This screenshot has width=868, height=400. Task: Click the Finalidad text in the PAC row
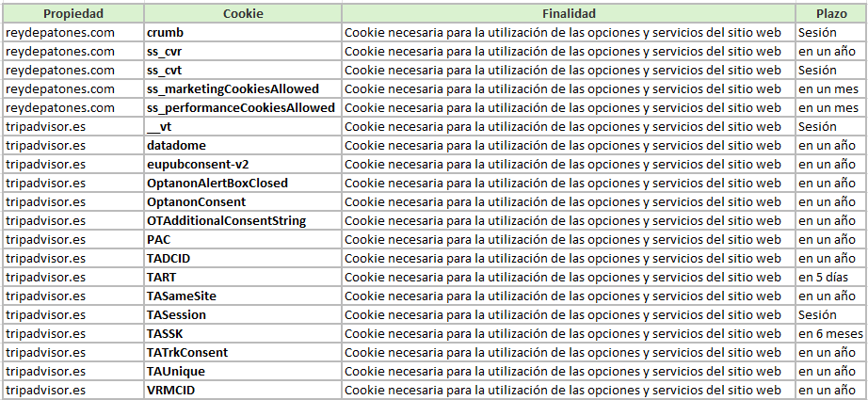tap(562, 240)
